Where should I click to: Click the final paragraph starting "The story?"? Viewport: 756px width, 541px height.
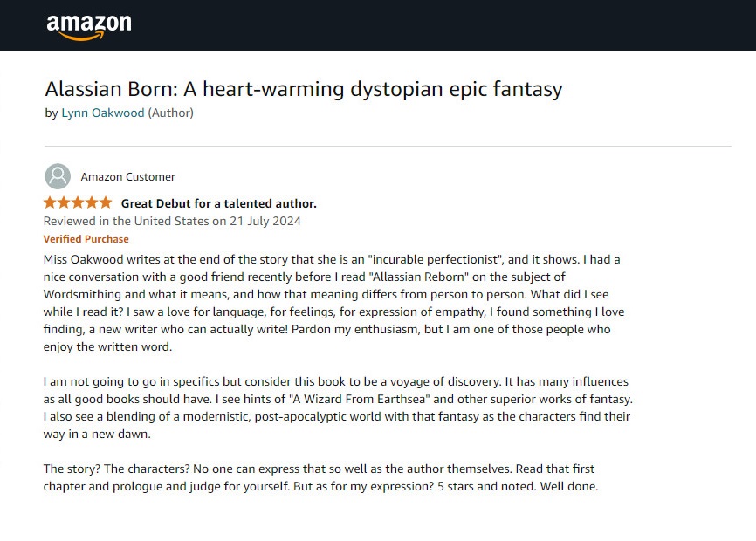[x=320, y=477]
